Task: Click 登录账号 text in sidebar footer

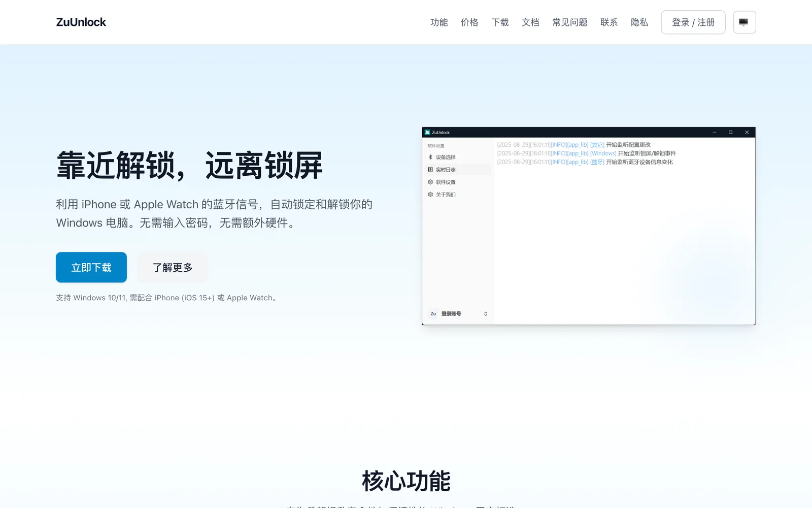Action: [451, 314]
